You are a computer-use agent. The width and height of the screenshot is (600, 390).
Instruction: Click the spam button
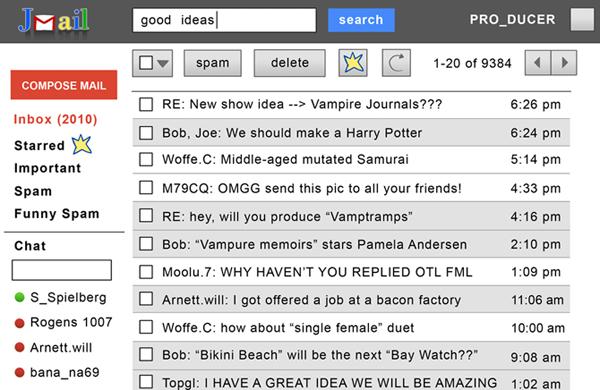212,63
